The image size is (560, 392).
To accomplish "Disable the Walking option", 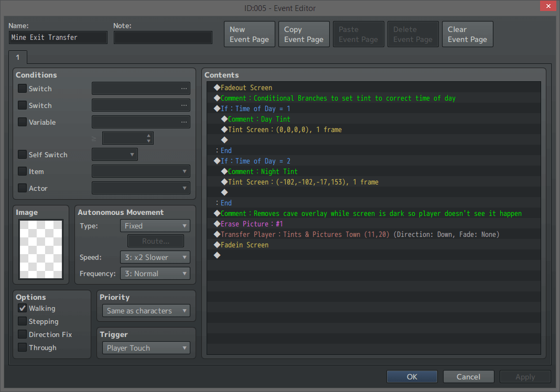I will [x=22, y=308].
